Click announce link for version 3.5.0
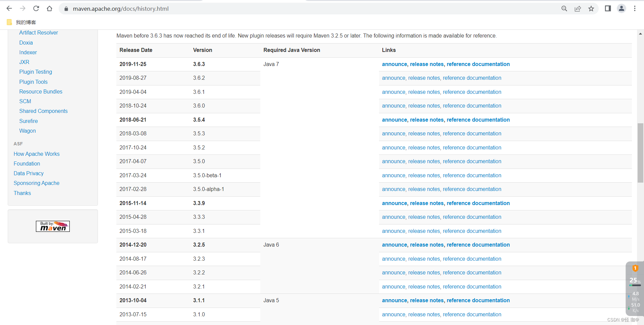This screenshot has width=644, height=325. (394, 161)
